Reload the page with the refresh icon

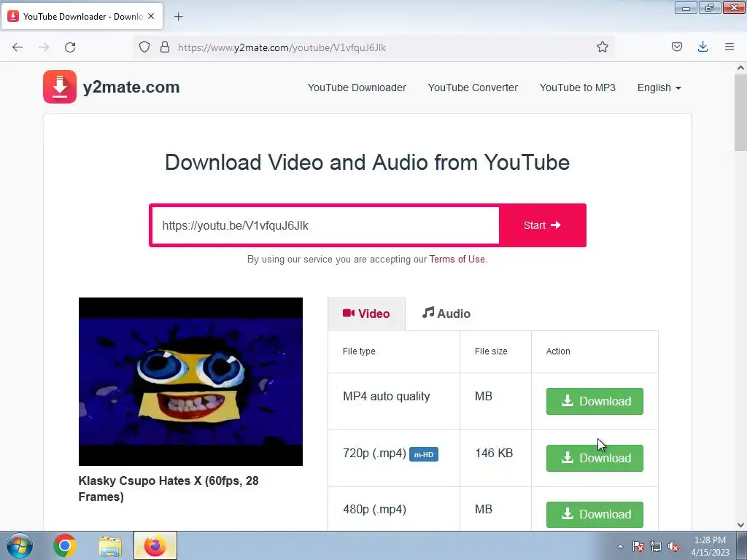[x=70, y=47]
